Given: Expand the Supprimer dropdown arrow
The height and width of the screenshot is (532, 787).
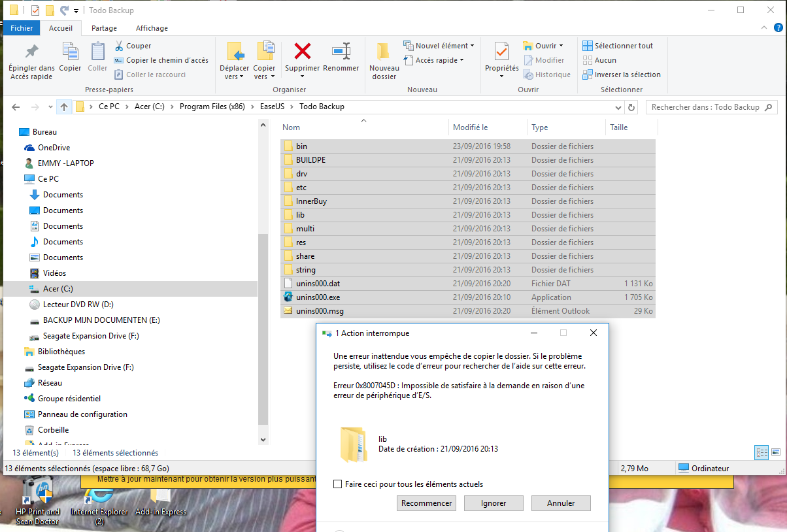Looking at the screenshot, I should pyautogui.click(x=302, y=76).
